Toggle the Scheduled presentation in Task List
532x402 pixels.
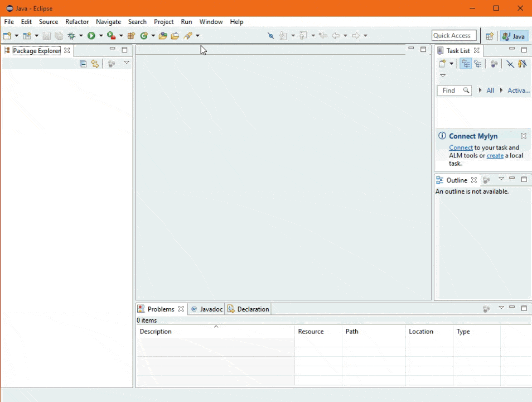point(478,64)
